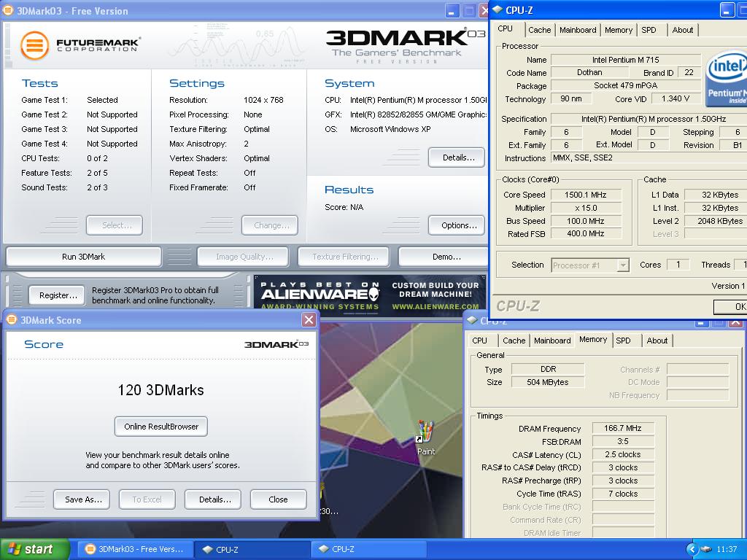Open the Online ResultBrowser

pos(161,427)
